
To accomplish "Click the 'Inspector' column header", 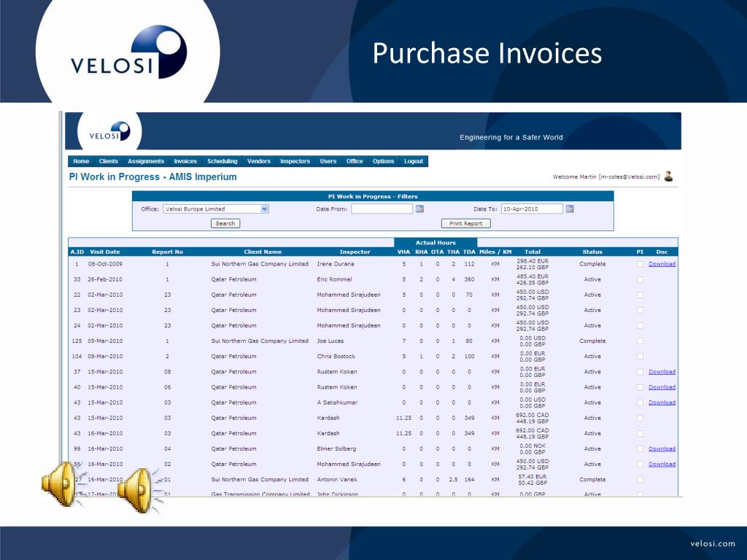I will [355, 252].
